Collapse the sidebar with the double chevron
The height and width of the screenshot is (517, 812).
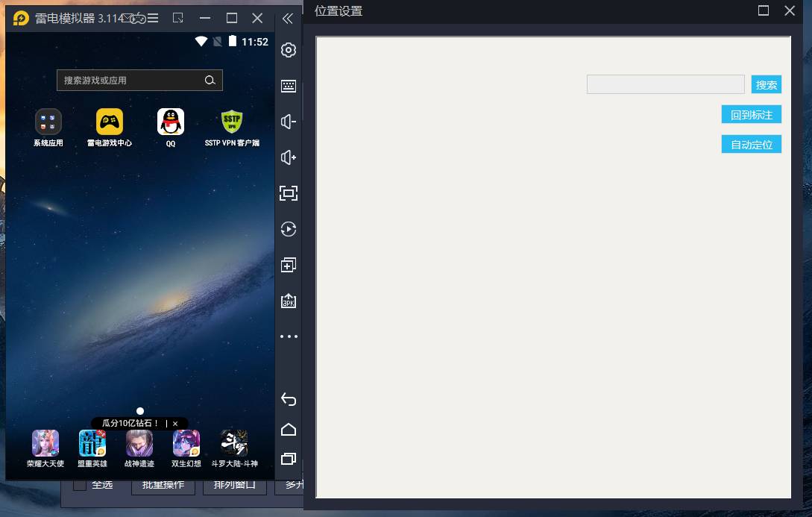[x=287, y=19]
